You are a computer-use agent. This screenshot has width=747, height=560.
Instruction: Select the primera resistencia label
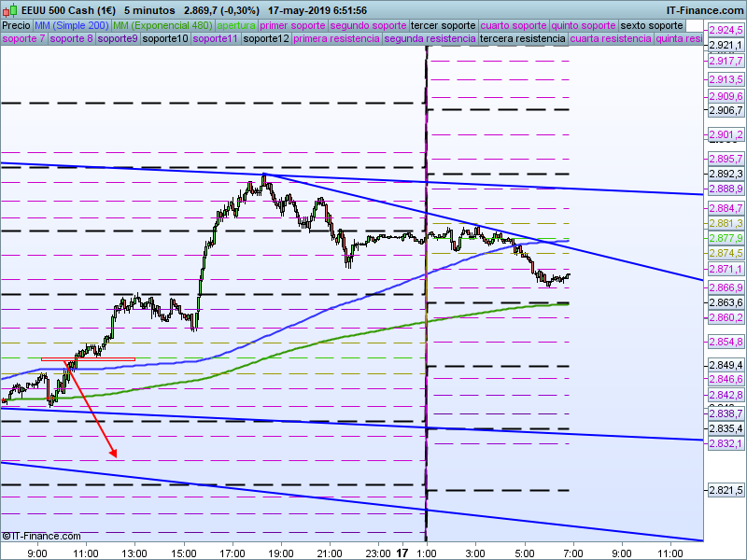(336, 38)
